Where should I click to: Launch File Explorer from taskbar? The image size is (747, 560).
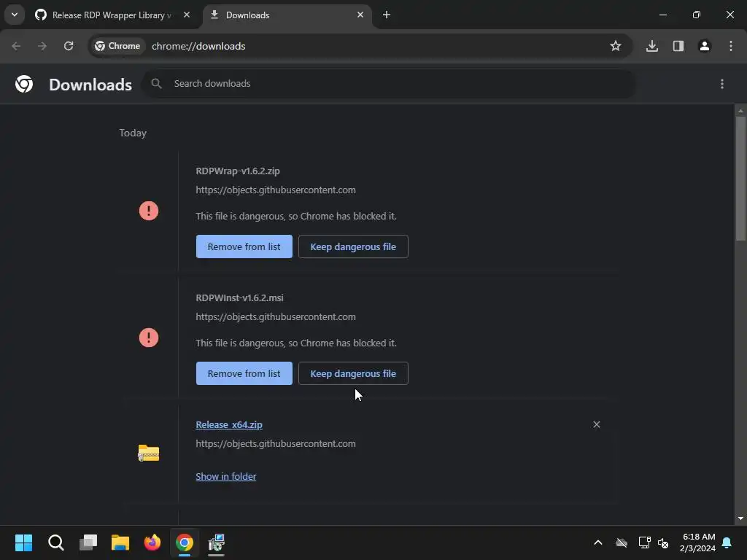(120, 542)
